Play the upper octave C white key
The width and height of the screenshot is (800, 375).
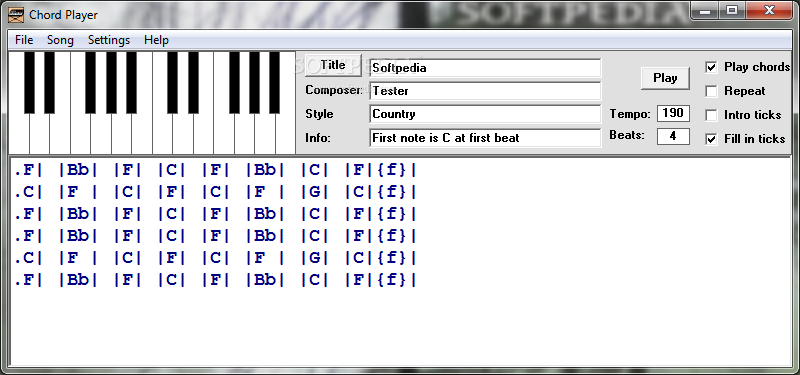coord(162,134)
